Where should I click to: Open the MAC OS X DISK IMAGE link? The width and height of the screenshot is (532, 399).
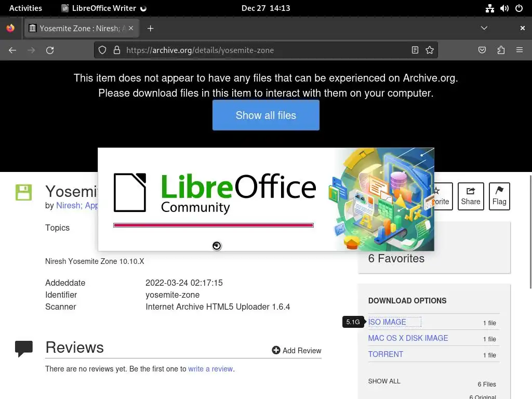pyautogui.click(x=408, y=338)
